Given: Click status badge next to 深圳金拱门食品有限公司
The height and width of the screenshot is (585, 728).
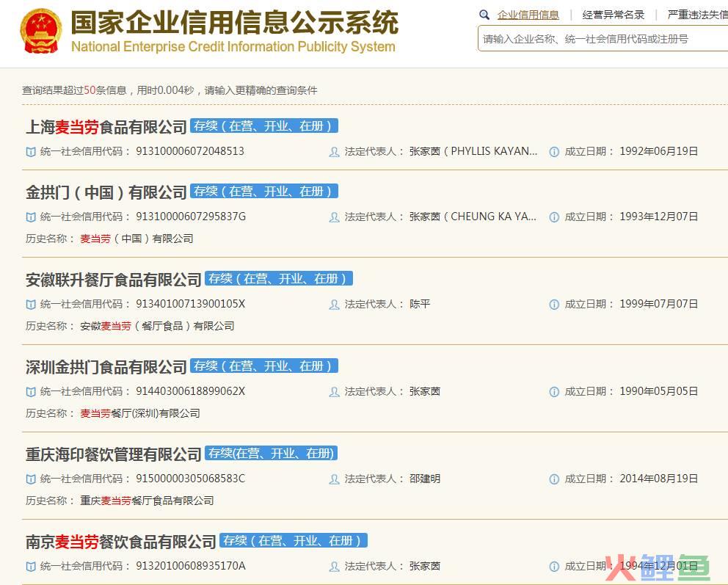Looking at the screenshot, I should (x=264, y=366).
